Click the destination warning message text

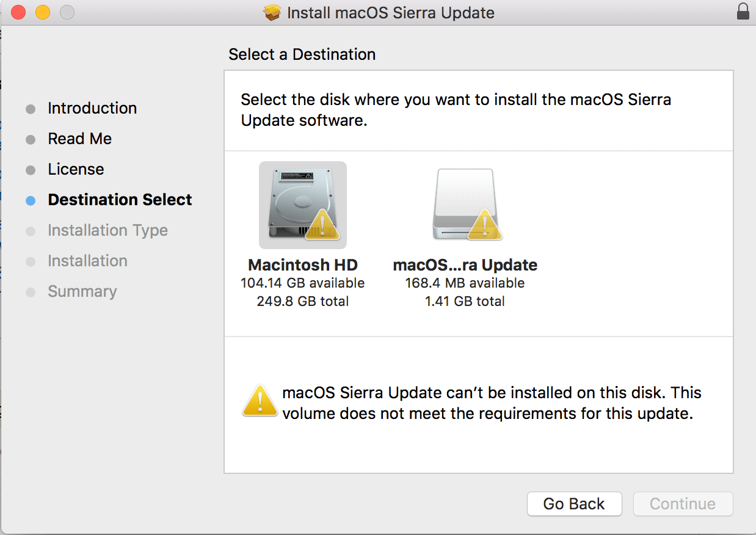point(489,402)
